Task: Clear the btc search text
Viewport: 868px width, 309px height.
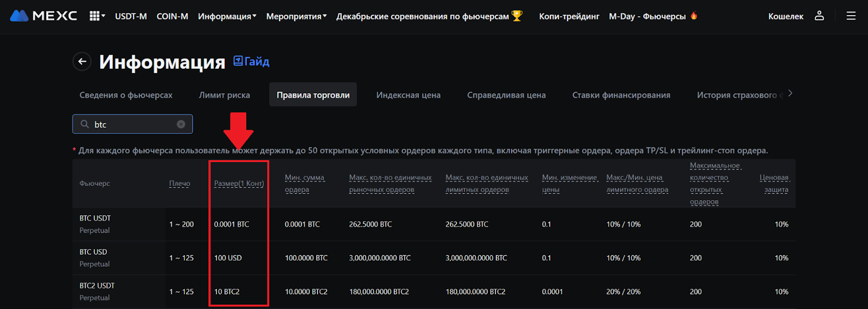Action: pyautogui.click(x=181, y=124)
